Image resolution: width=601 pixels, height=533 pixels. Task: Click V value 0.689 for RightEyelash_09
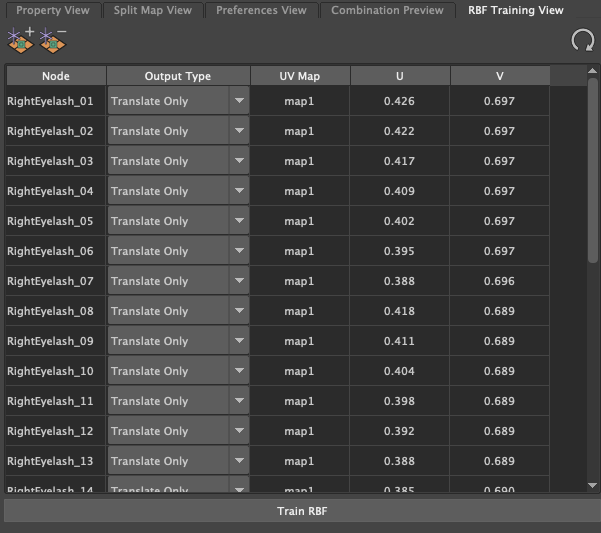coord(499,341)
